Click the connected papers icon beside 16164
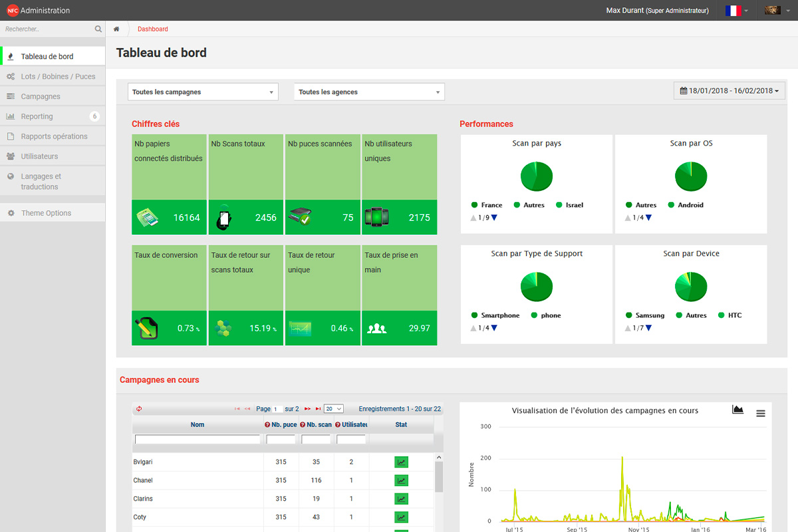The image size is (798, 532). (147, 217)
